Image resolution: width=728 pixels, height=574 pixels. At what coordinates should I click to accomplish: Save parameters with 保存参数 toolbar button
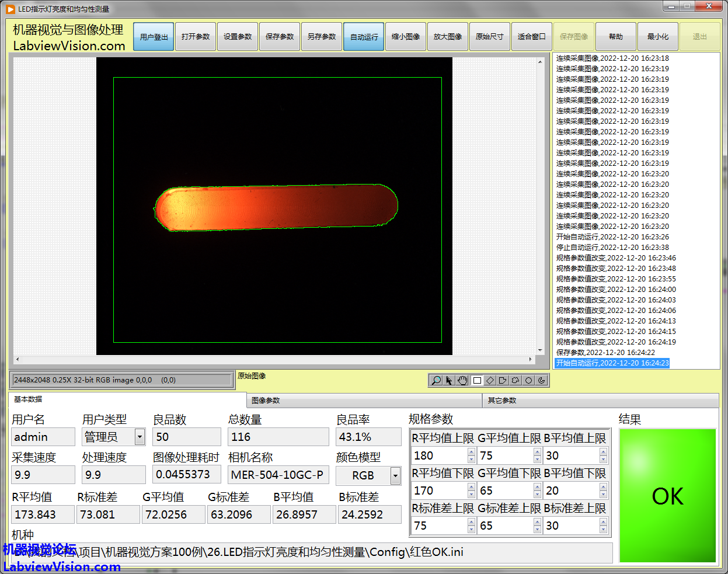coord(280,37)
